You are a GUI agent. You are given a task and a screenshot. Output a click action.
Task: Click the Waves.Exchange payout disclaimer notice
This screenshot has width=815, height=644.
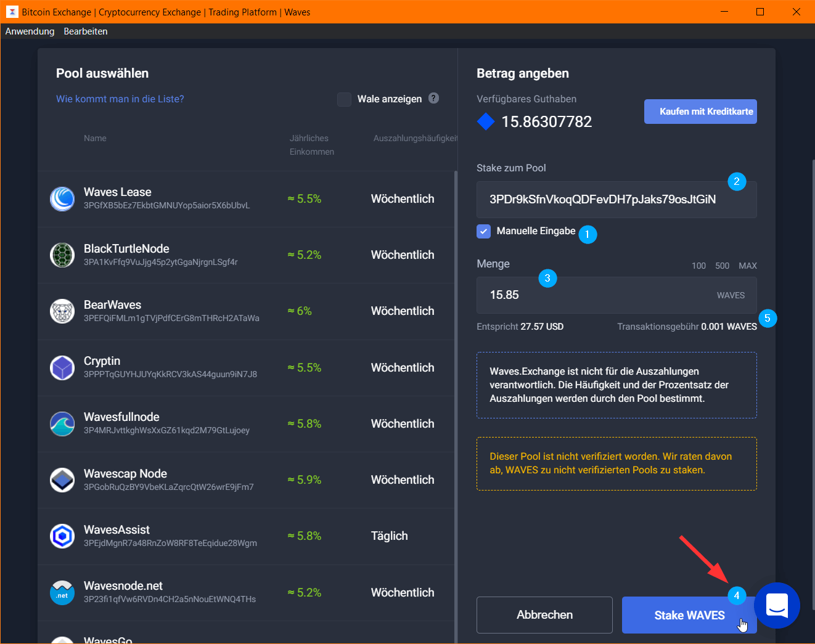click(616, 385)
